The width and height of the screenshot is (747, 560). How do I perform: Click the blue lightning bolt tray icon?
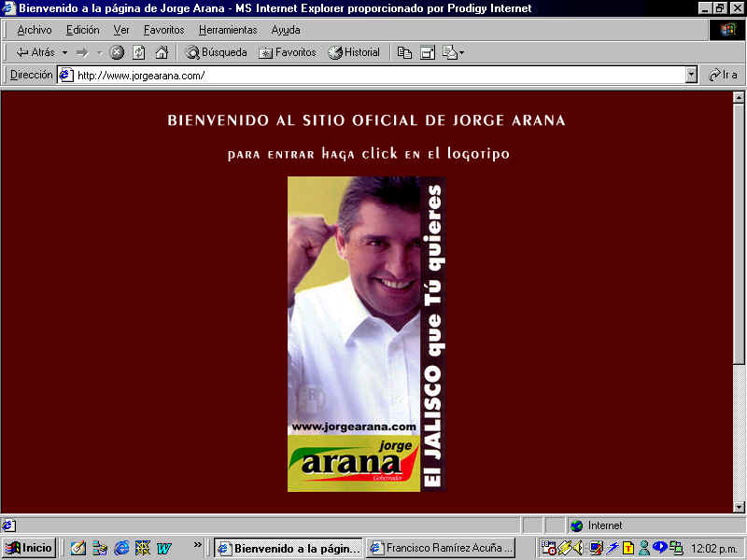point(613,548)
